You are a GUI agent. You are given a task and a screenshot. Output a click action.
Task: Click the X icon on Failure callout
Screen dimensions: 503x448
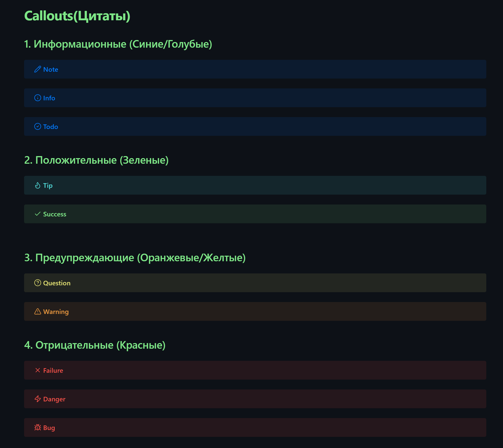[x=38, y=370]
